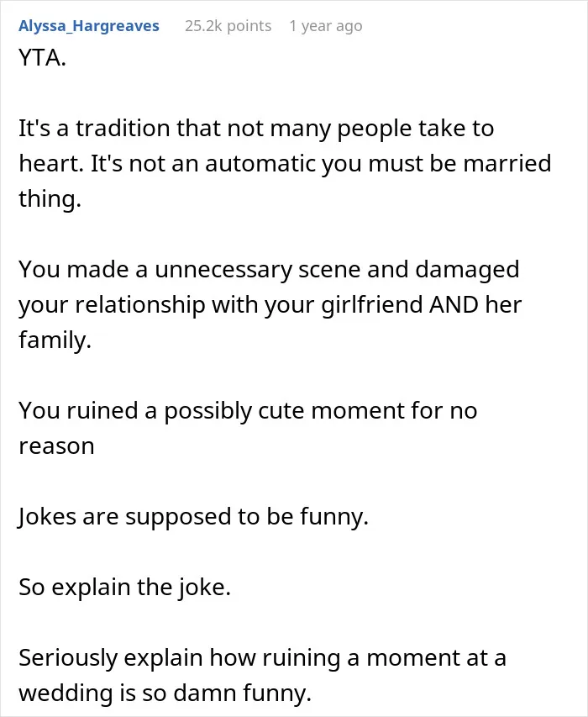
Task: Click the line "You ruined a possibly cute moment"
Action: click(x=248, y=411)
